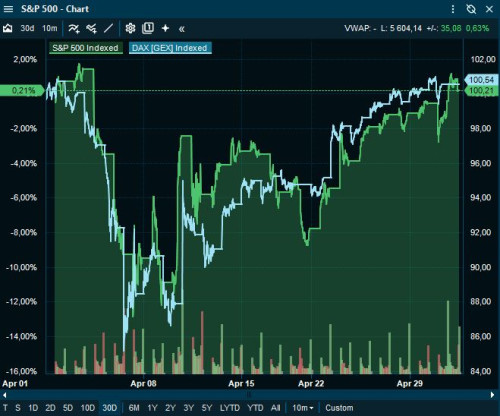Add an indicator via the wave-plus icon

[74, 29]
